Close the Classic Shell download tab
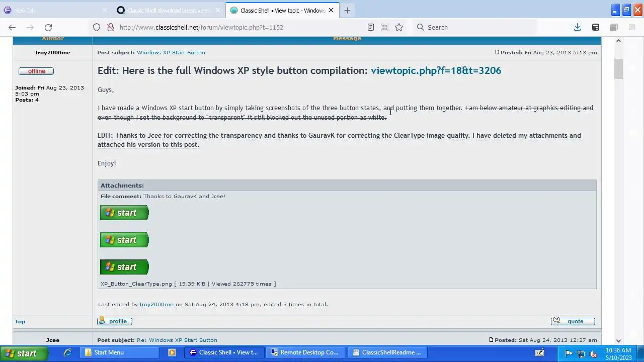 pos(218,10)
